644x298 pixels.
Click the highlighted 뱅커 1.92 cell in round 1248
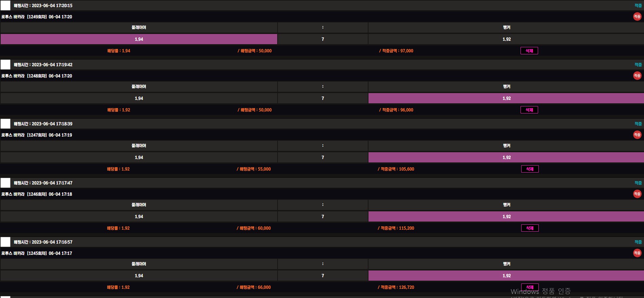(506, 98)
